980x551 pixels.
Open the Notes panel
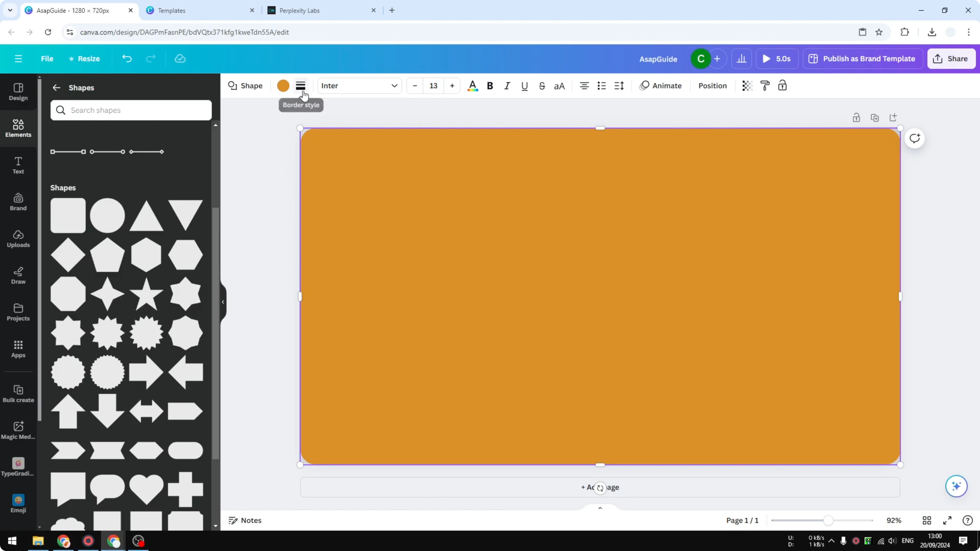(245, 520)
